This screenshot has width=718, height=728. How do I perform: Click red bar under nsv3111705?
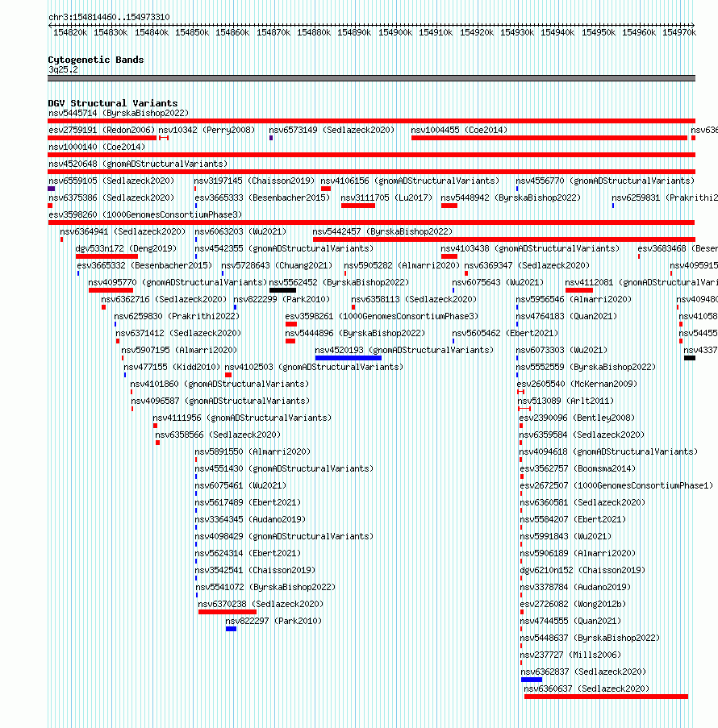(358, 206)
